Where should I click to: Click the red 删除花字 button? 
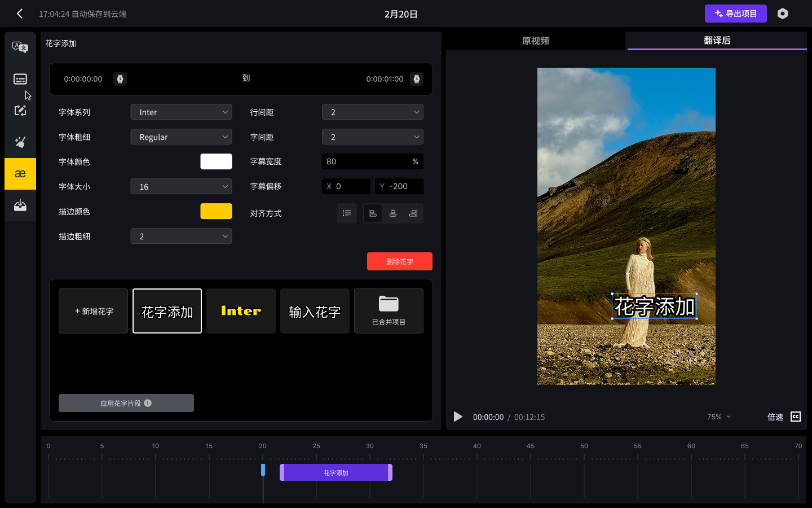point(399,261)
